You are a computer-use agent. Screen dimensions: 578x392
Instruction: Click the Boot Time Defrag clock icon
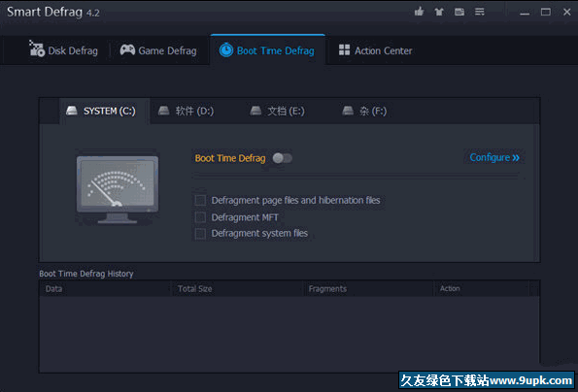(x=226, y=49)
